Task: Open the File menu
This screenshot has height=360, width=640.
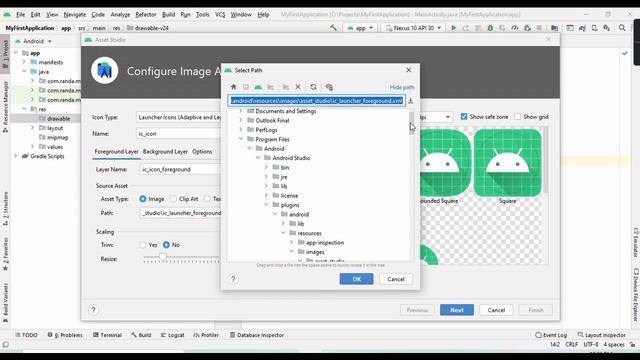Action: (x=20, y=14)
